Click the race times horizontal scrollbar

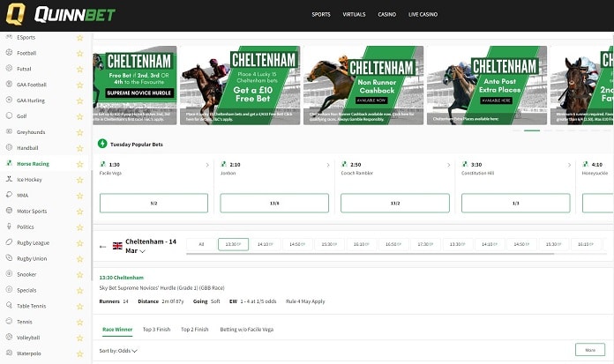(x=370, y=254)
